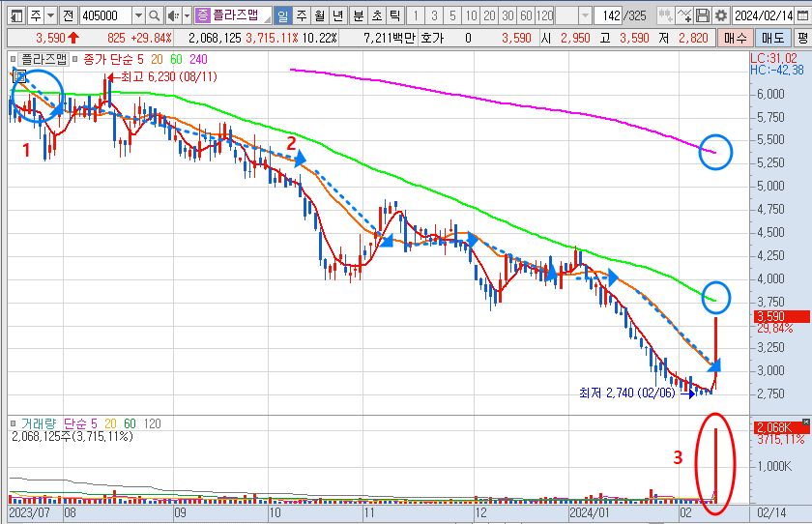This screenshot has width=812, height=524.
Task: Click the 2023/07 label on the time axis
Action: pyautogui.click(x=30, y=513)
